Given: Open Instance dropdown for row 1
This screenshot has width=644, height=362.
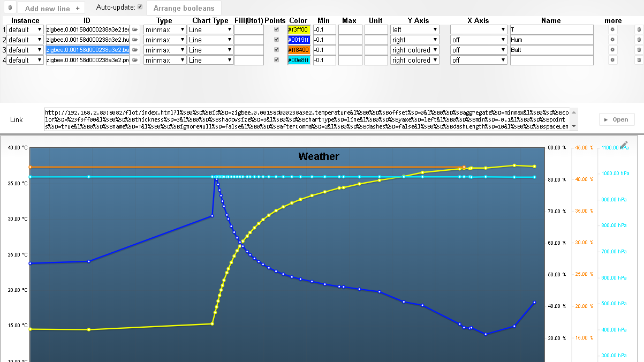Looking at the screenshot, I should coord(25,29).
